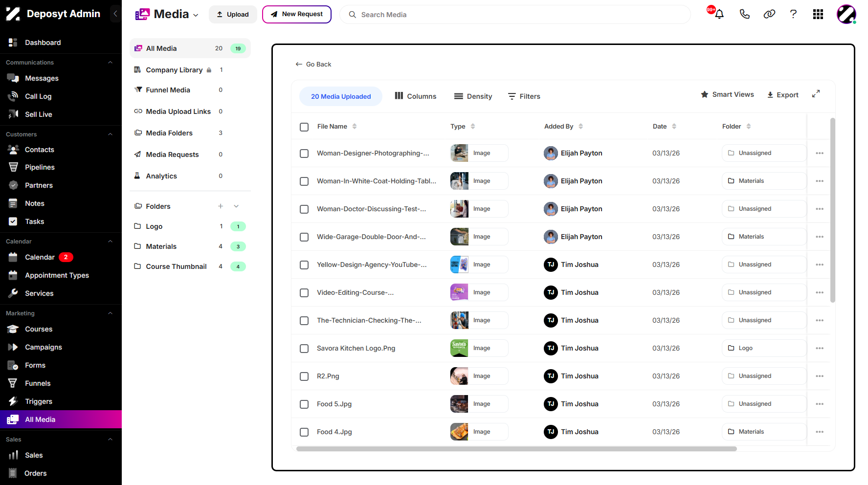Check the Food 5.Jpg row checkbox

304,404
